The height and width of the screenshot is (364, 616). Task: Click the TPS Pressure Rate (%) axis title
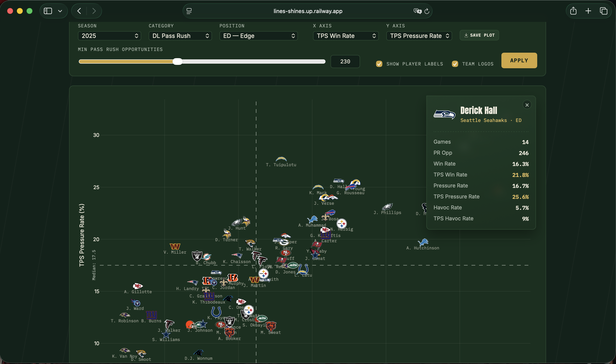pos(82,235)
